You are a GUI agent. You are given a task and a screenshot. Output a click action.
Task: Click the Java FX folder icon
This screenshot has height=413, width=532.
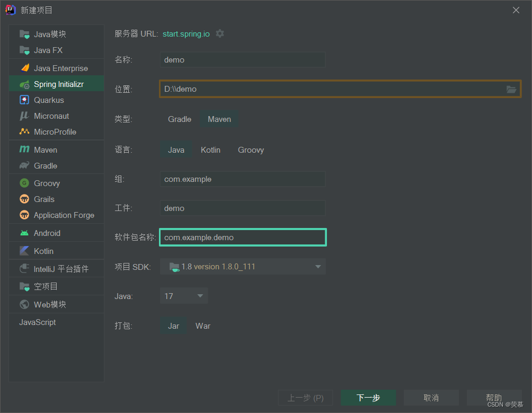point(24,50)
